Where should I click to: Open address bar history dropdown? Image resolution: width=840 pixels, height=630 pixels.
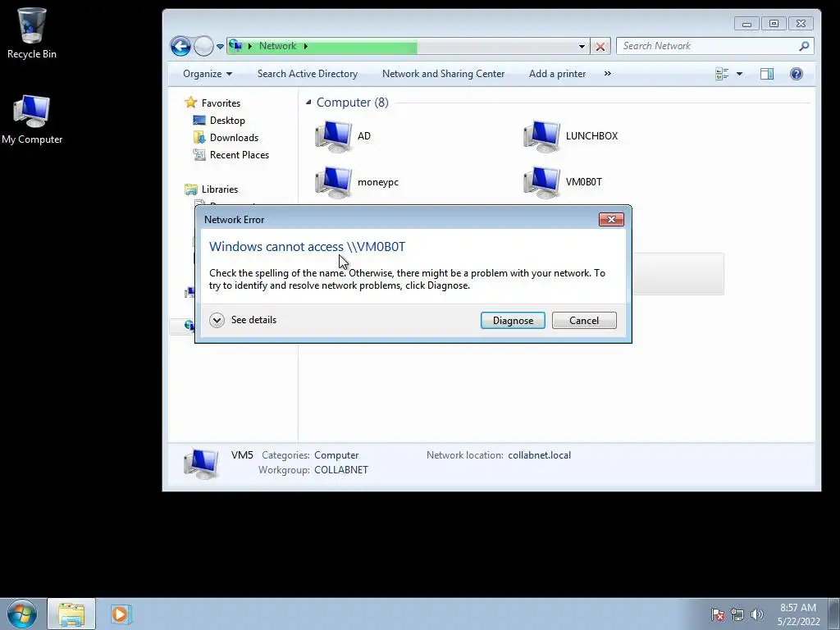click(582, 47)
